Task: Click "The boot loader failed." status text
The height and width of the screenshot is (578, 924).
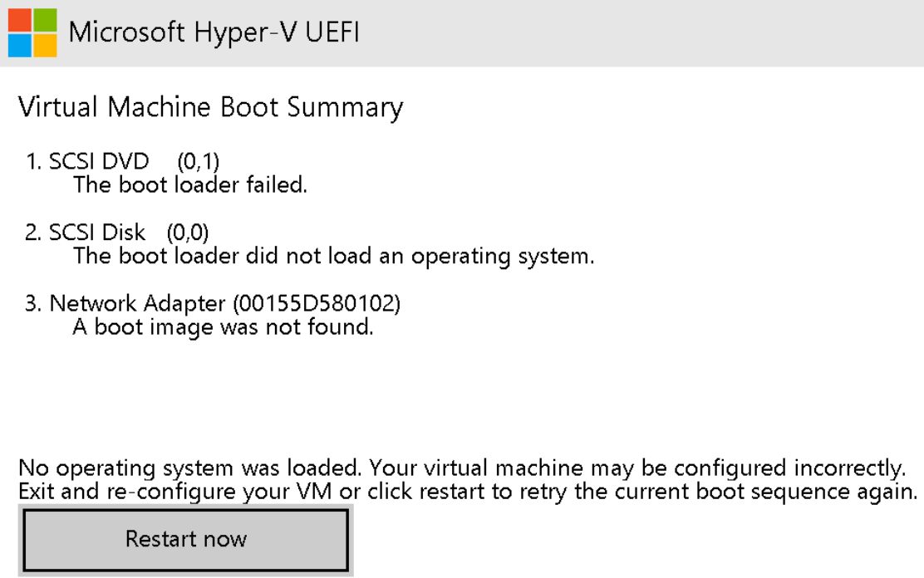Action: (x=190, y=184)
